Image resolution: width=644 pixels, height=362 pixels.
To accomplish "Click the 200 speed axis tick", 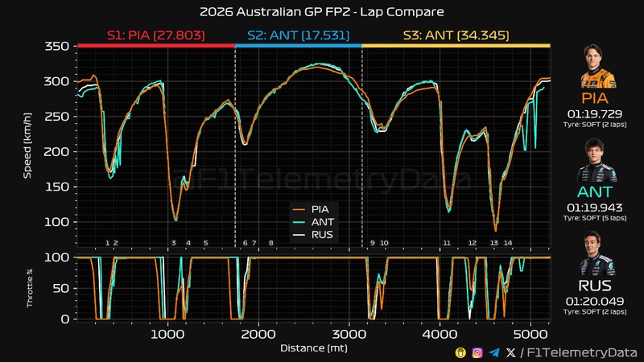I will 56,152.
